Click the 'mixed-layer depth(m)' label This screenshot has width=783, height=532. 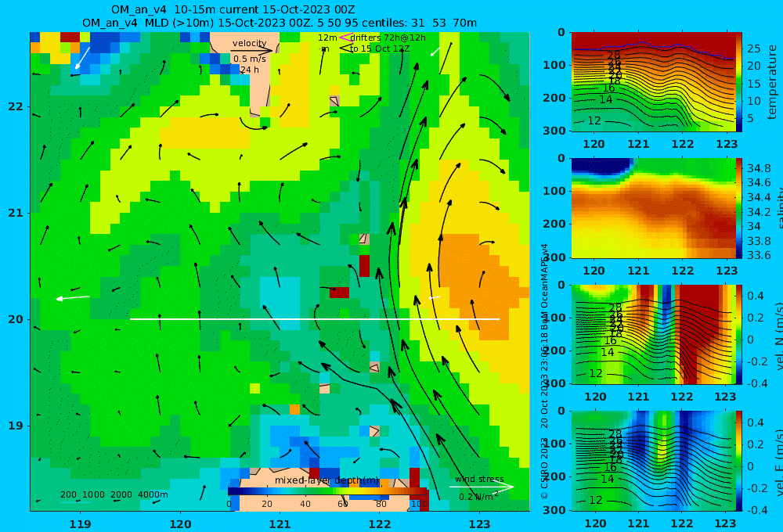pyautogui.click(x=327, y=480)
